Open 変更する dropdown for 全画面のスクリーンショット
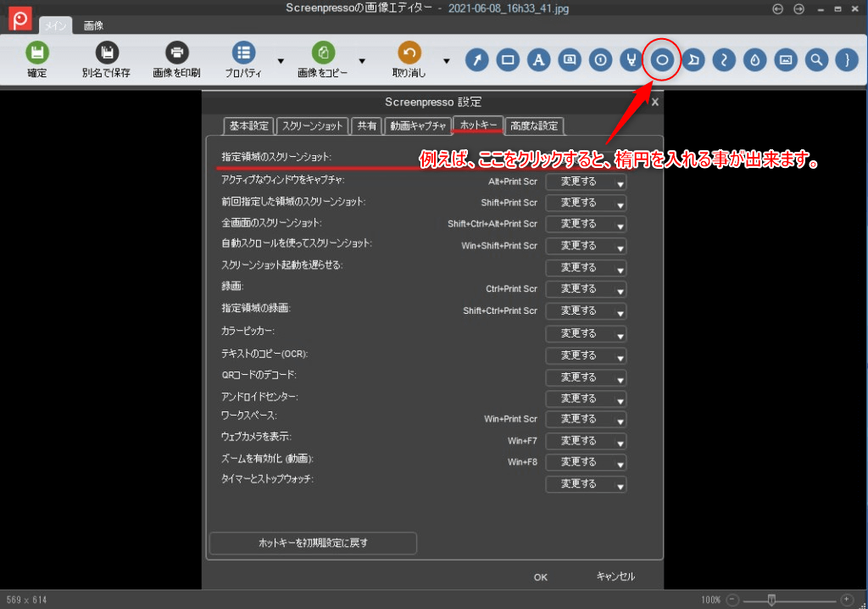Viewport: 868px width, 609px height. (586, 224)
